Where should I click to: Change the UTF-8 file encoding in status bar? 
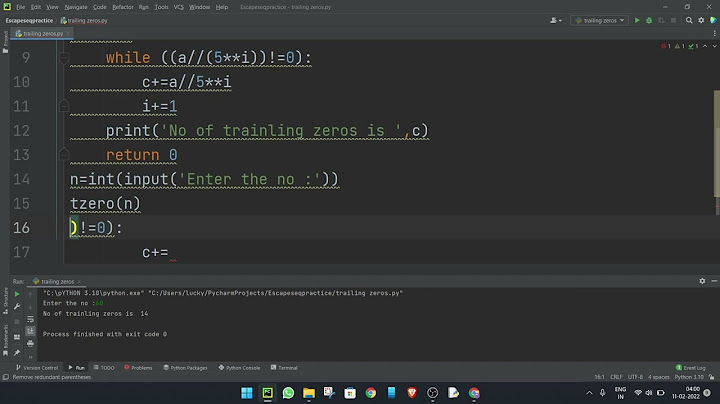click(635, 377)
